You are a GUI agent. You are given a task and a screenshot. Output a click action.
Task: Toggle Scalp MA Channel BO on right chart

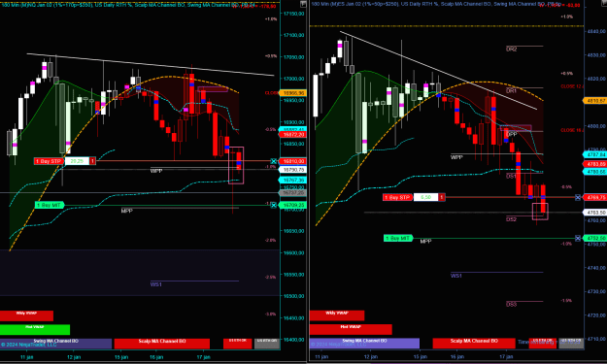tap(474, 344)
